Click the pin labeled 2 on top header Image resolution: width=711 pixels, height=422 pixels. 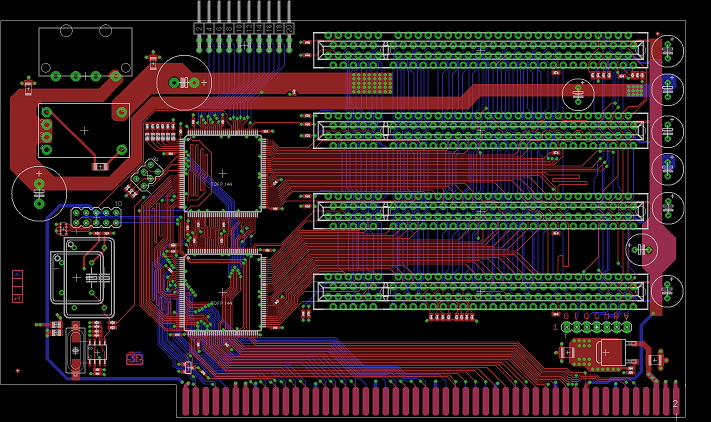[199, 28]
